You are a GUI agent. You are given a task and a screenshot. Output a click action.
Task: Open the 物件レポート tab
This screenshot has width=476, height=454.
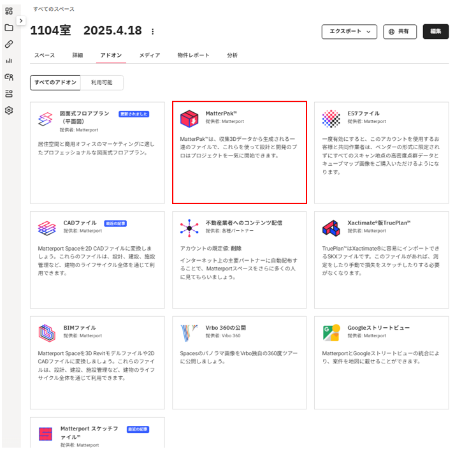tap(193, 55)
